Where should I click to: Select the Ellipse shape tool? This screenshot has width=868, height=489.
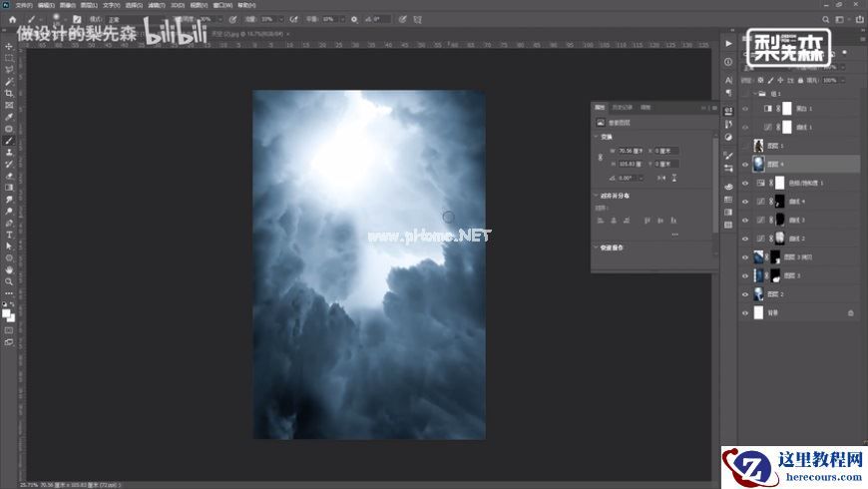tap(9, 258)
